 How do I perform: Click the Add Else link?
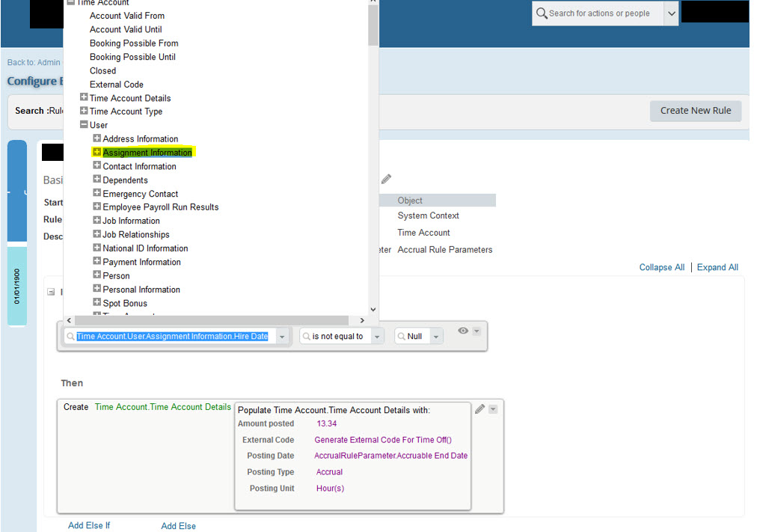pos(178,526)
